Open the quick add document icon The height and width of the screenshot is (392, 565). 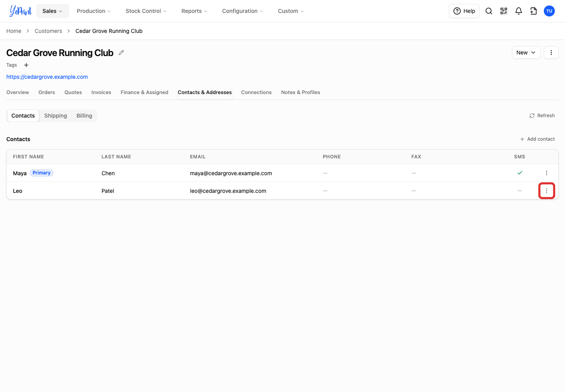[x=534, y=11]
